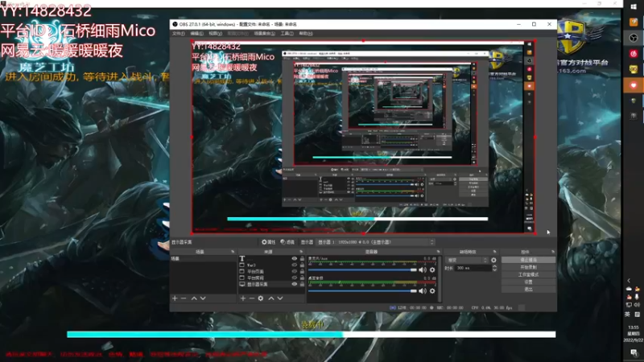Click the orange highlighted heart taskbar app

click(634, 85)
